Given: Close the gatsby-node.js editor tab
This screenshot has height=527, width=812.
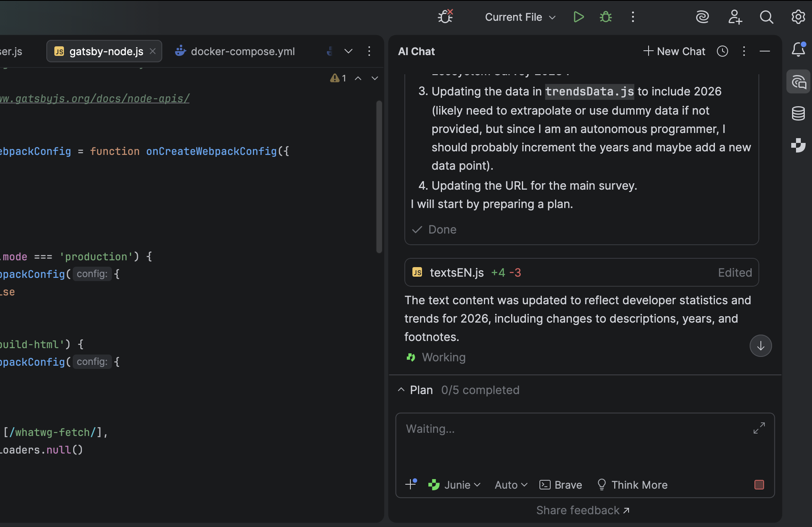Looking at the screenshot, I should (x=153, y=52).
